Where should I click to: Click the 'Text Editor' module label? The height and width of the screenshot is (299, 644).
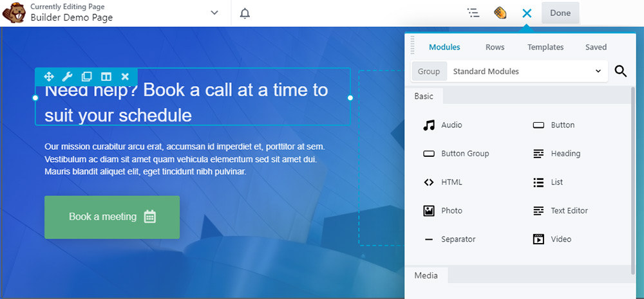[x=569, y=211]
